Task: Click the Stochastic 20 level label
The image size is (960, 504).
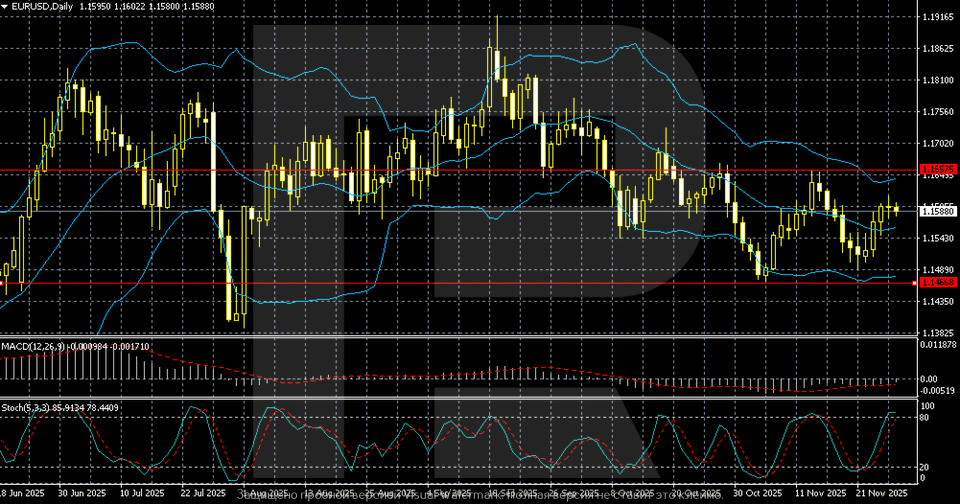Action: (x=926, y=467)
